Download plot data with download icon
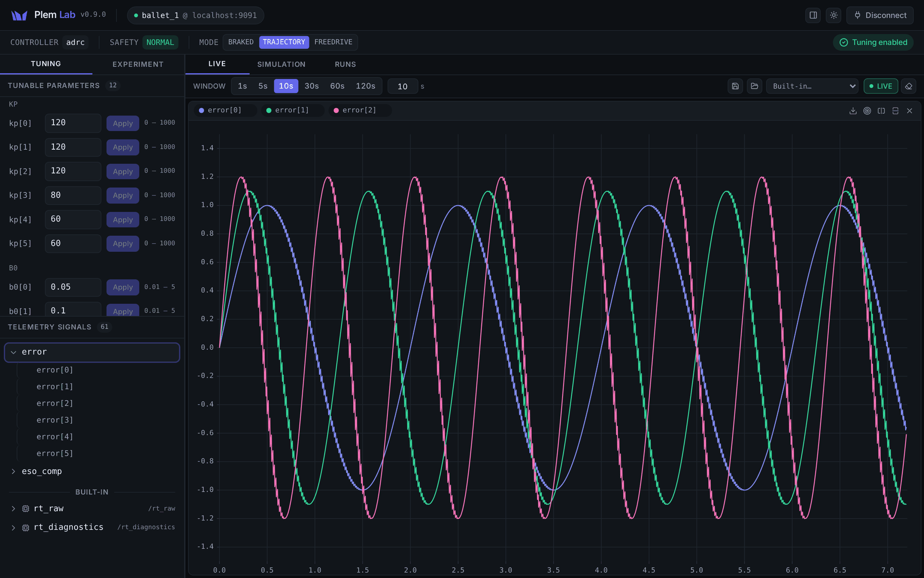 tap(853, 111)
